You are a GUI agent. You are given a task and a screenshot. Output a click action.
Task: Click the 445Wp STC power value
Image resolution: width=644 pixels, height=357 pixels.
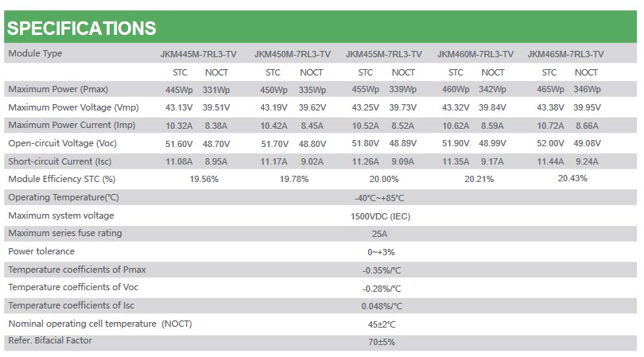(x=179, y=90)
